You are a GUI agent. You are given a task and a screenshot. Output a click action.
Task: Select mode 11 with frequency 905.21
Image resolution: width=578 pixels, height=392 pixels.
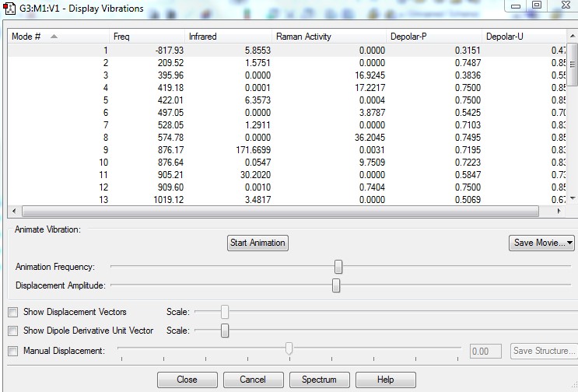[287, 175]
